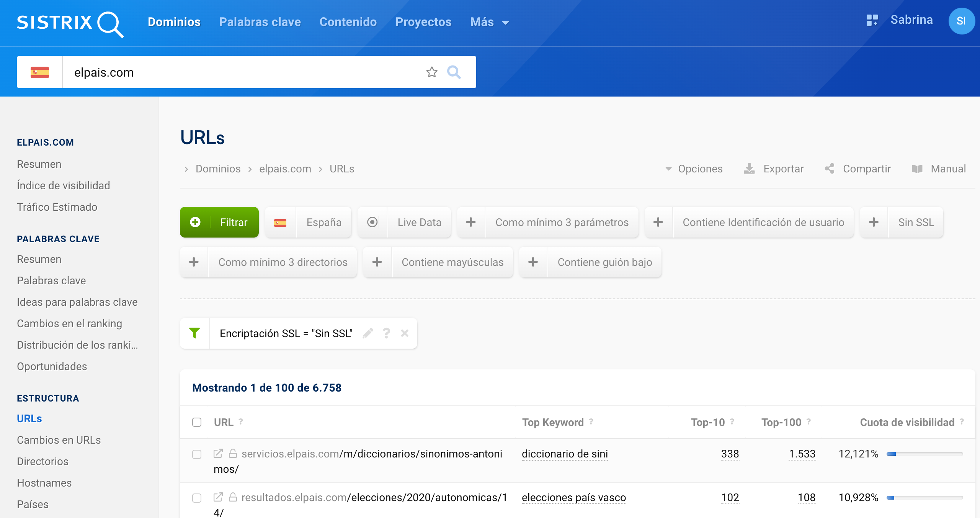Open the Más dropdown menu
Screen dimensions: 980x518
coord(489,22)
